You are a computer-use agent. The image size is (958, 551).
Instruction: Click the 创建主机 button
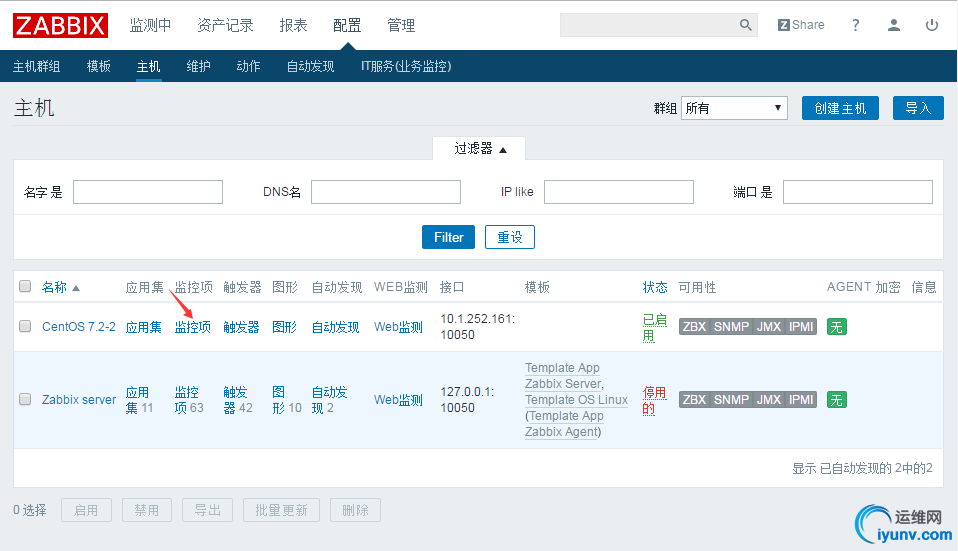click(840, 108)
